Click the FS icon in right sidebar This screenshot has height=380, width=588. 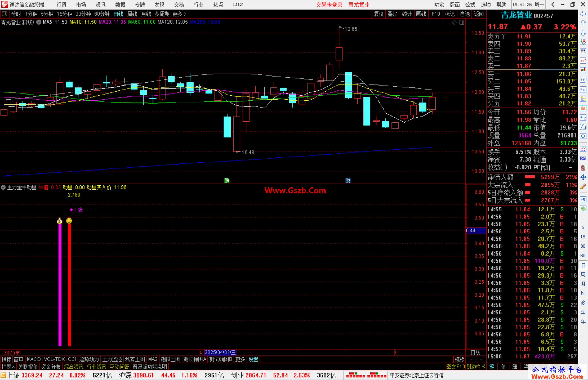583,199
